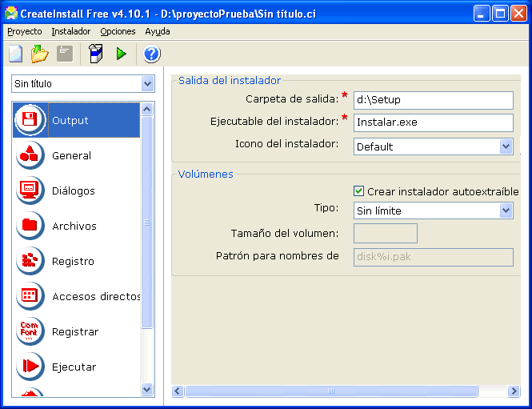Click the New project toolbar icon
The image size is (532, 409).
point(16,54)
